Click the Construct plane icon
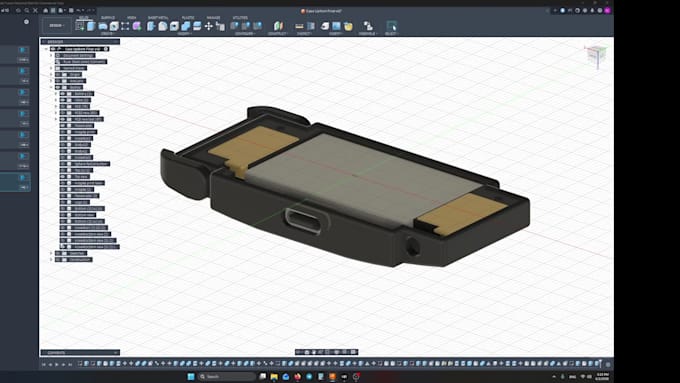This screenshot has height=383, width=680. click(278, 26)
